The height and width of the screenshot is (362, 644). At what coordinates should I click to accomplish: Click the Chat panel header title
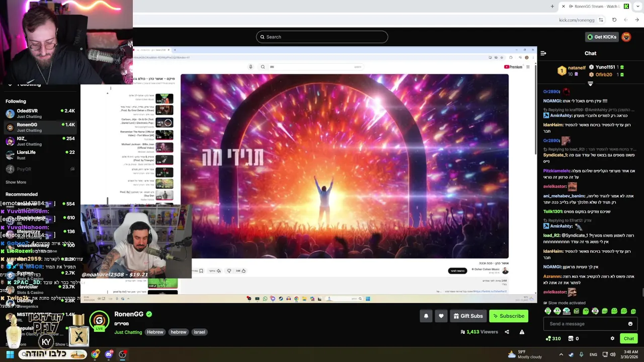pos(590,53)
